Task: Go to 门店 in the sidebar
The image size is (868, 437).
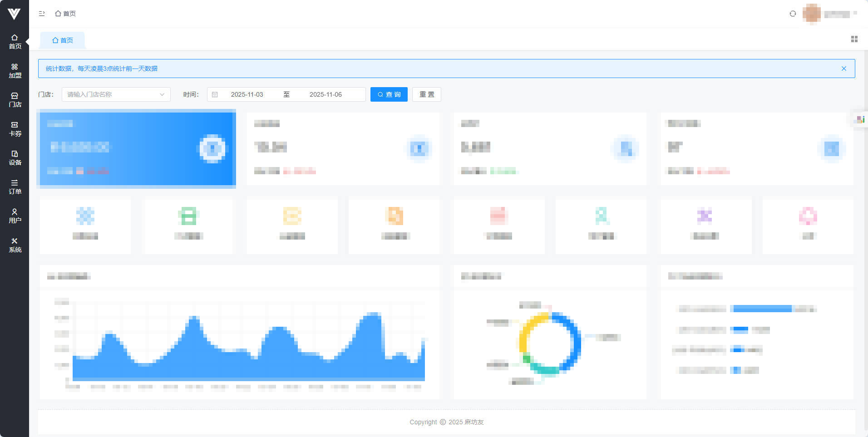Action: point(15,100)
